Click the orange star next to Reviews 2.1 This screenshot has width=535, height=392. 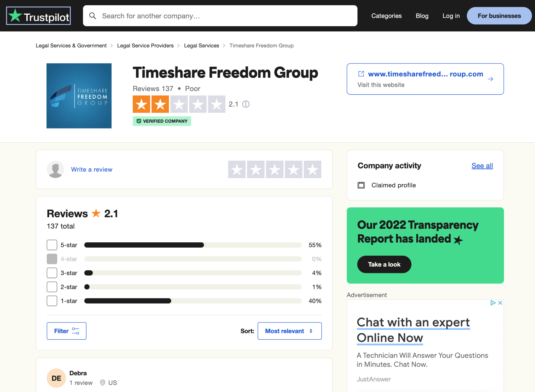coord(96,213)
